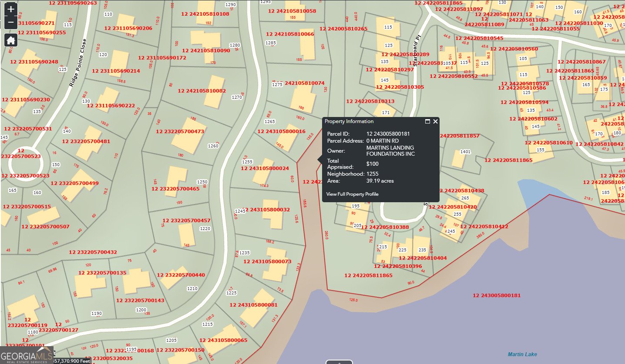The image size is (625, 364).
Task: Click the Georgia MLS logo
Action: [26, 355]
